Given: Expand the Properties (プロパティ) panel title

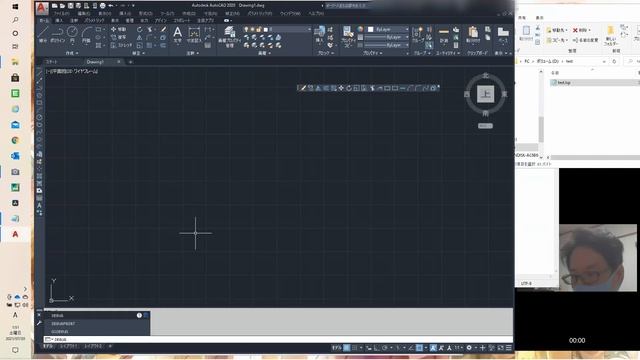Looking at the screenshot, I should 373,53.
